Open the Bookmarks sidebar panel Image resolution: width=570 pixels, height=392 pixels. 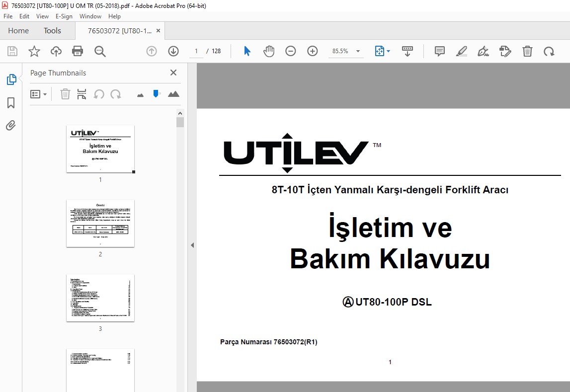11,103
